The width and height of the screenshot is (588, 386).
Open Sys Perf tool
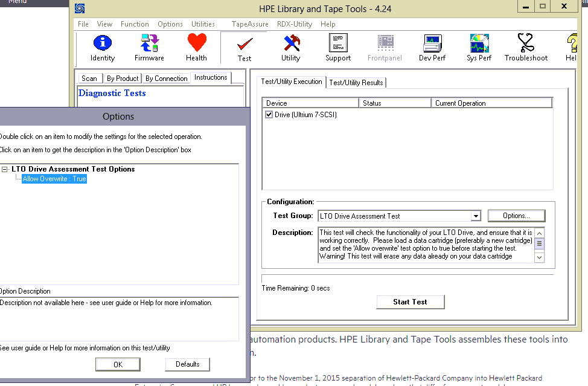coord(479,48)
